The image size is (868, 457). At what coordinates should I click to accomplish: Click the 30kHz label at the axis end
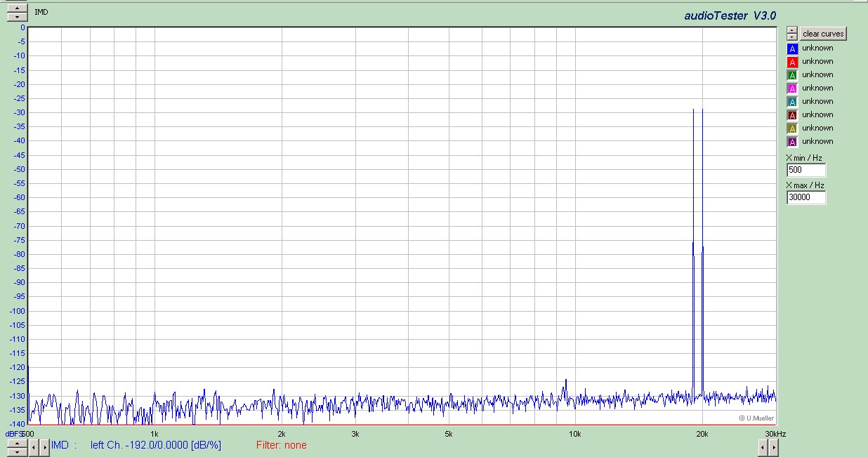click(775, 434)
